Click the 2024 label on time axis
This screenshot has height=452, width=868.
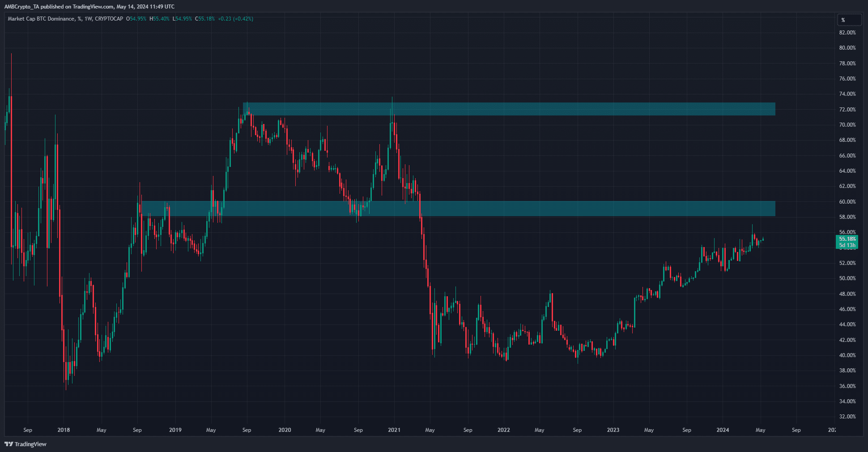(x=723, y=430)
